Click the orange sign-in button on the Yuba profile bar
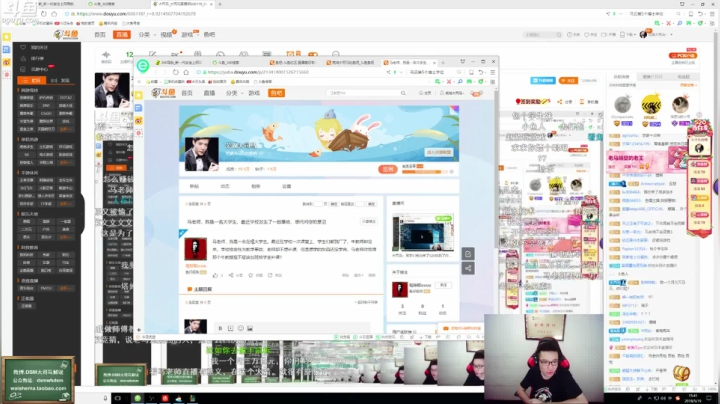Screen dimensions: 720x404 coord(388,169)
